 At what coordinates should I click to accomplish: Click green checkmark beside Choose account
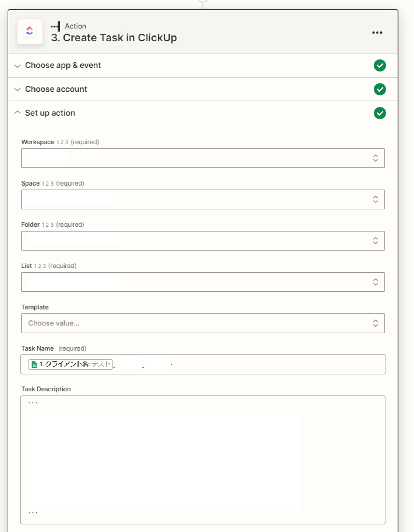pos(379,89)
